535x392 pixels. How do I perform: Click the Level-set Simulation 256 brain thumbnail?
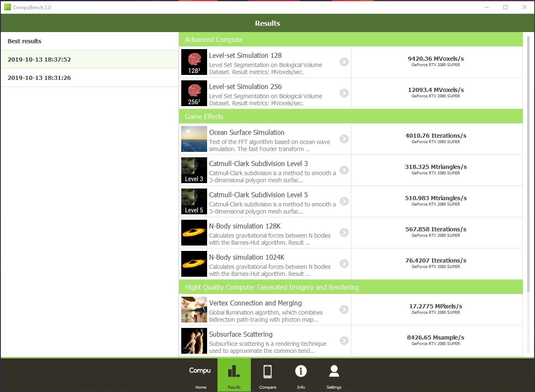(x=194, y=93)
